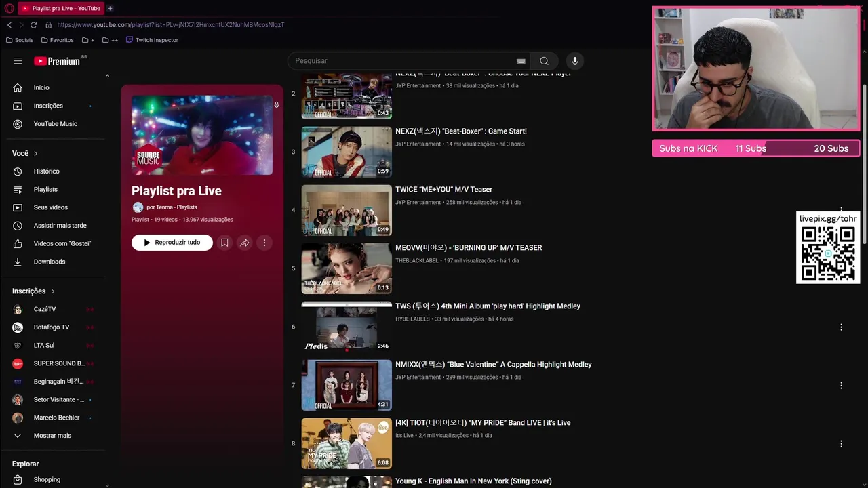The height and width of the screenshot is (488, 868).
Task: Open the playlist more options three dots
Action: [264, 243]
